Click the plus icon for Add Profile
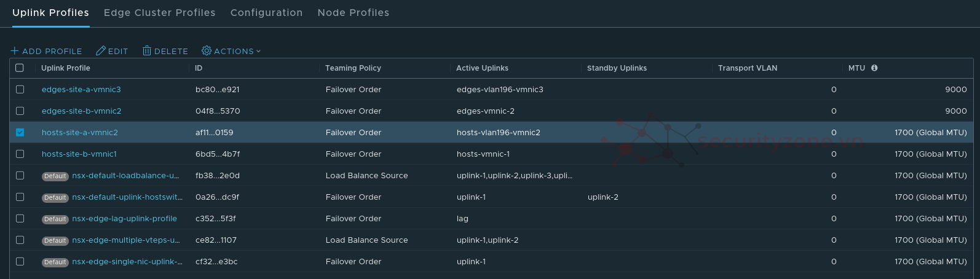 point(15,51)
